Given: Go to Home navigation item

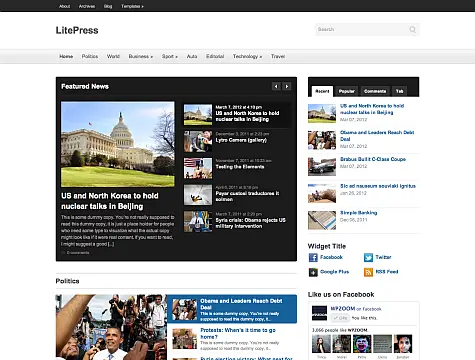Looking at the screenshot, I should click(x=66, y=56).
